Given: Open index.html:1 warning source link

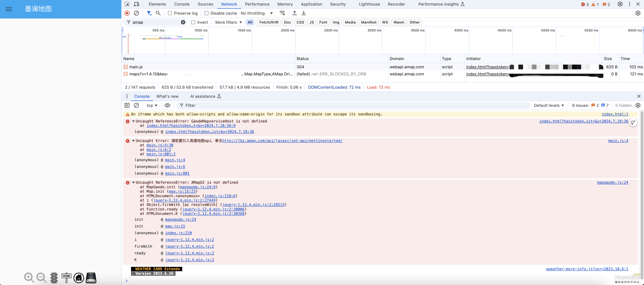Looking at the screenshot, I should [x=615, y=114].
